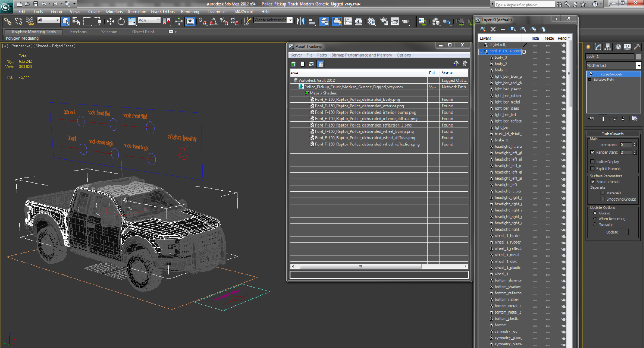Activate the Select Object tool
The image size is (644, 348).
(66, 21)
